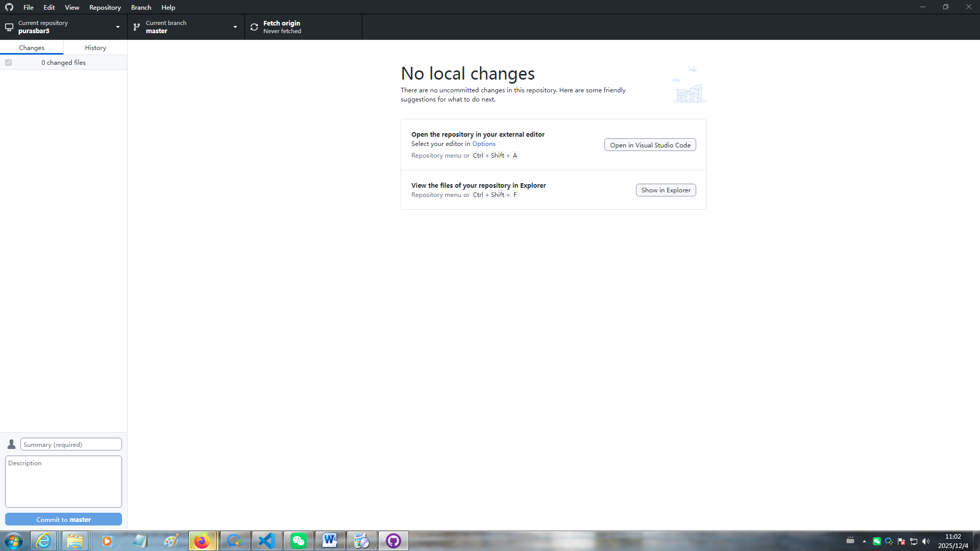Click the GitHub Desktop taskbar icon
Viewport: 980px width, 551px height.
point(393,541)
